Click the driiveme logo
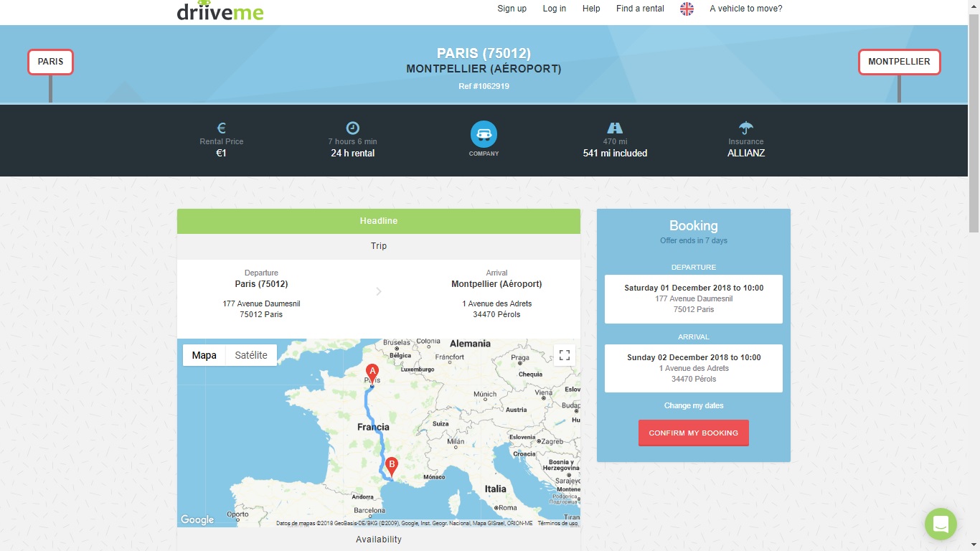The width and height of the screenshot is (980, 551). tap(220, 10)
